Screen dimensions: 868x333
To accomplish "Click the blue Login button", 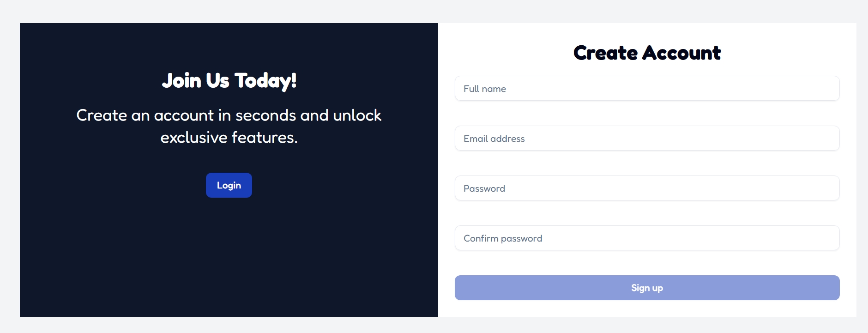I will point(229,185).
